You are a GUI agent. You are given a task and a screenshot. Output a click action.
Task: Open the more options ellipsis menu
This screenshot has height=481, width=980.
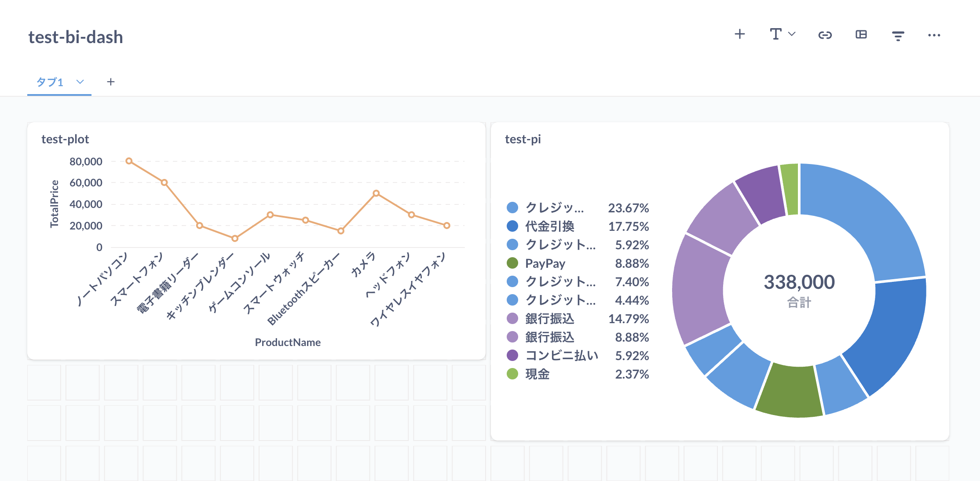click(x=933, y=35)
